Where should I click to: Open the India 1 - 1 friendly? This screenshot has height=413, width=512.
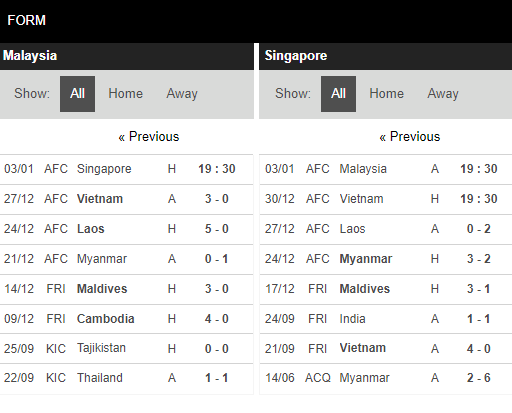pos(386,319)
